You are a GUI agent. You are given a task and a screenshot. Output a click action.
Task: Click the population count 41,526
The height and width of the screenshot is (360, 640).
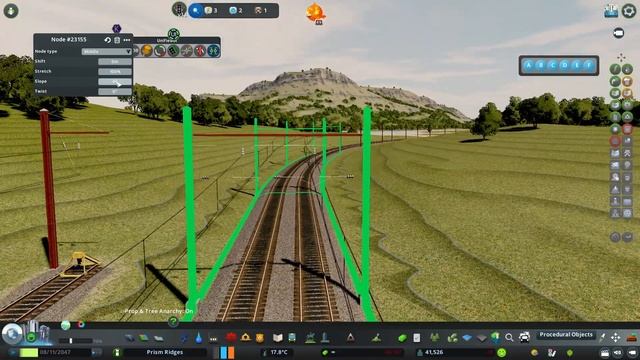coord(433,352)
